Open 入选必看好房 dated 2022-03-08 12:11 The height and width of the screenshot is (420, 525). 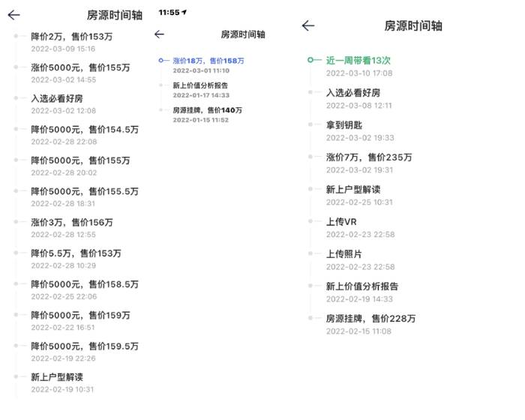click(353, 93)
